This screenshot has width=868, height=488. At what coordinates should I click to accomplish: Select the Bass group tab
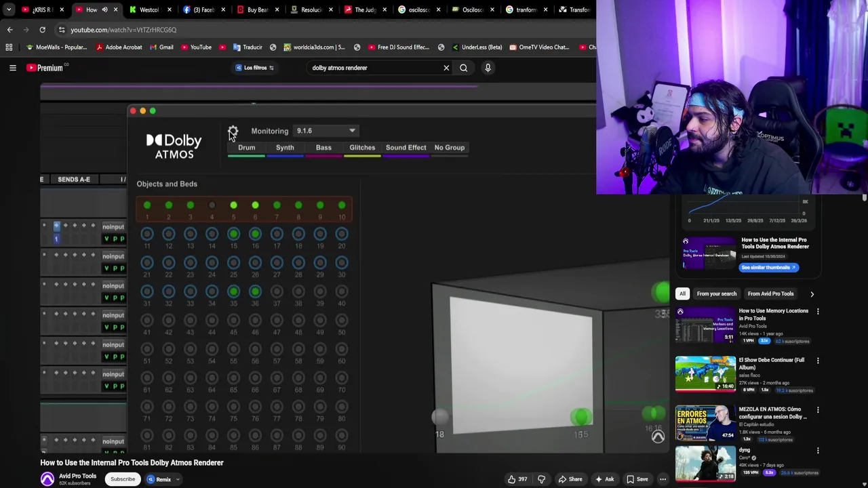323,148
